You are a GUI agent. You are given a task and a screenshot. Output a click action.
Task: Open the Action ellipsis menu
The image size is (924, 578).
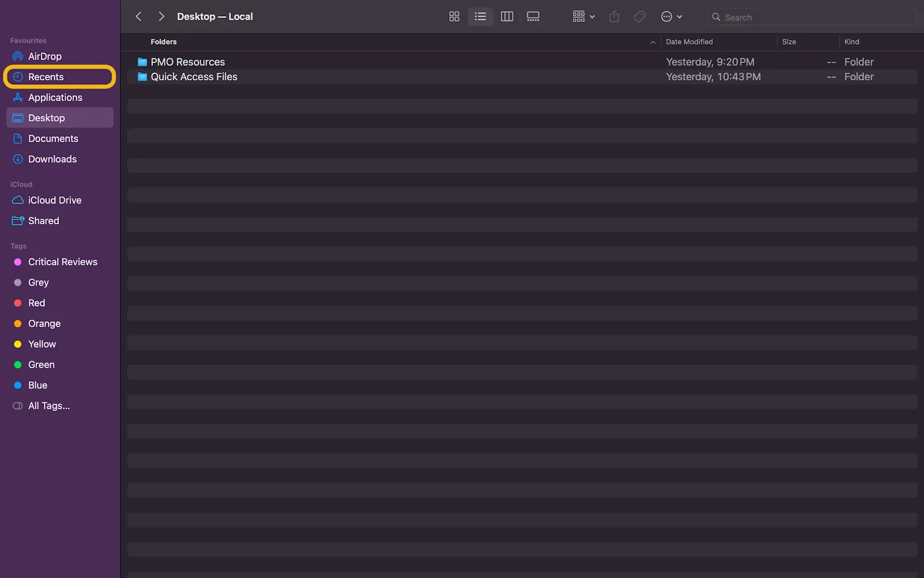[x=672, y=17]
